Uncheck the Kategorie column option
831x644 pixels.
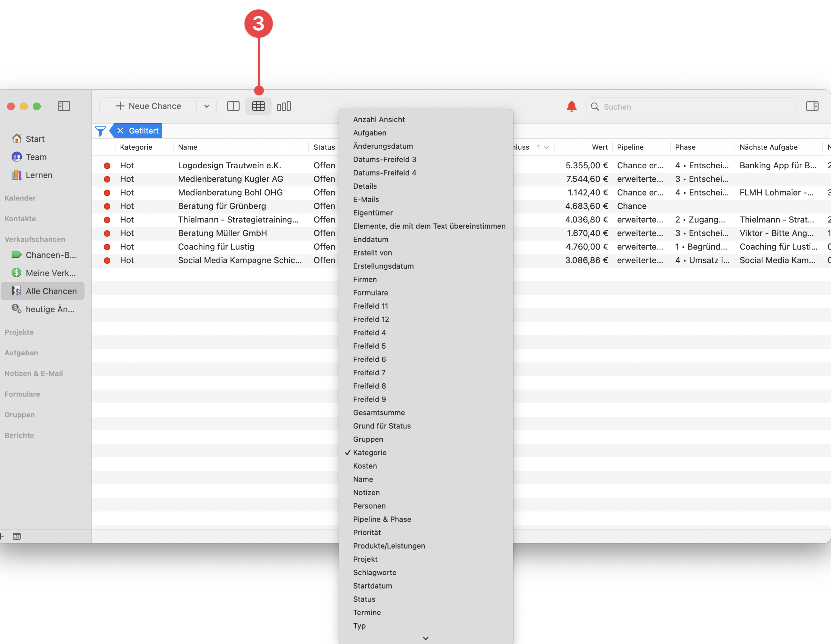426,453
